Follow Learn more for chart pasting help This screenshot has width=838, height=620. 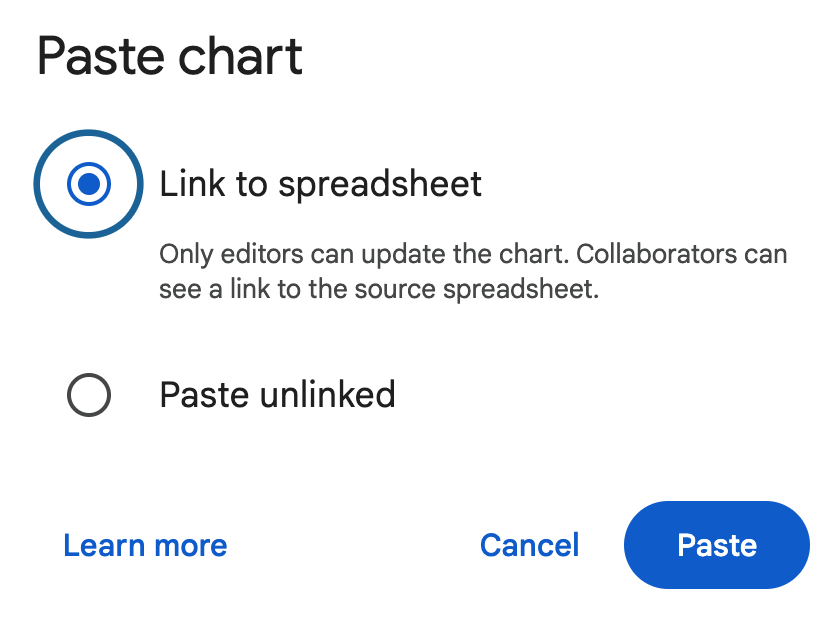[x=145, y=545]
